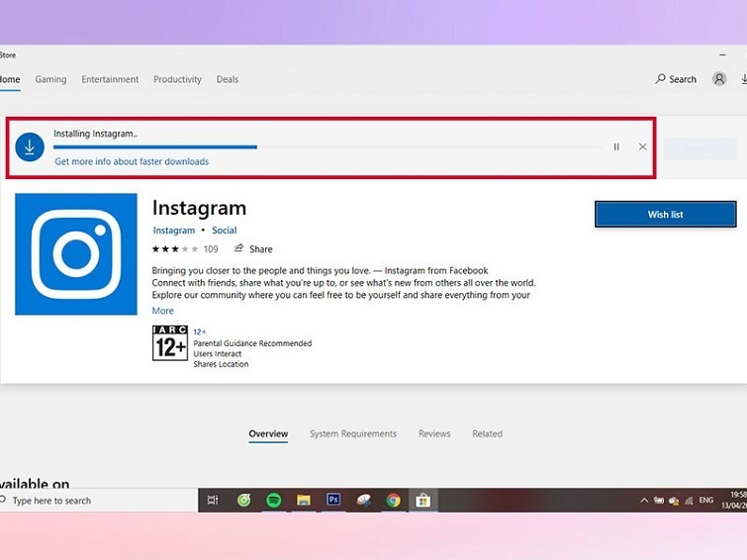Click the three-star rating
The width and height of the screenshot is (747, 560).
coord(175,248)
